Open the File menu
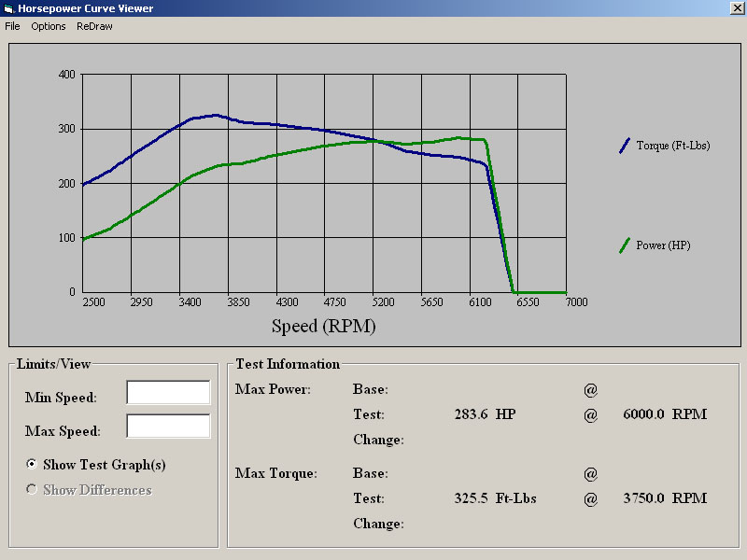This screenshot has height=560, width=747. 12,26
